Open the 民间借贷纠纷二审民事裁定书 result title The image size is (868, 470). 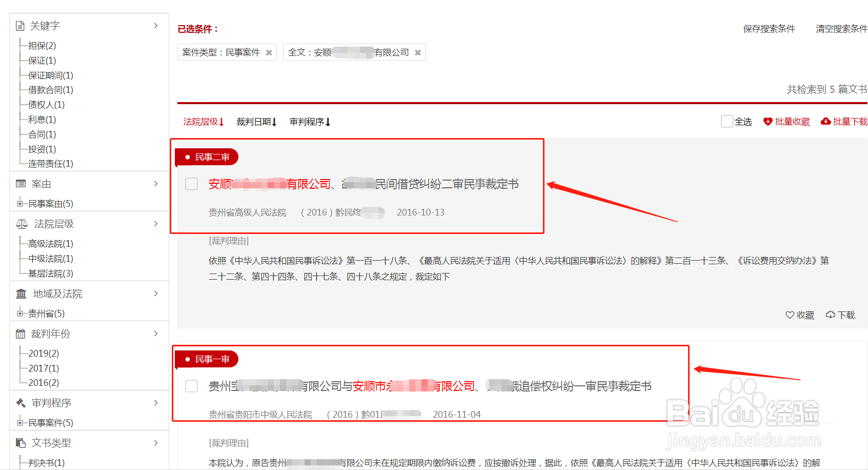point(364,184)
